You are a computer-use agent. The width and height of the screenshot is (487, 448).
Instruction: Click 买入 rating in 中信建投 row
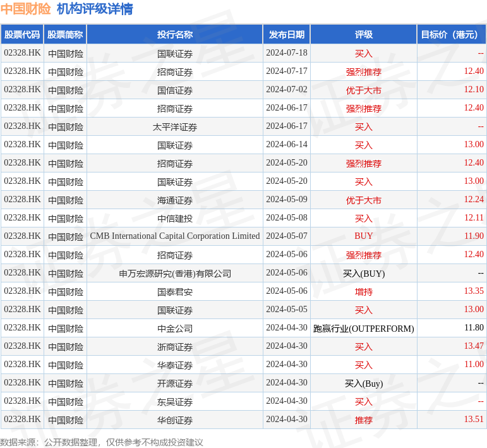coord(364,219)
